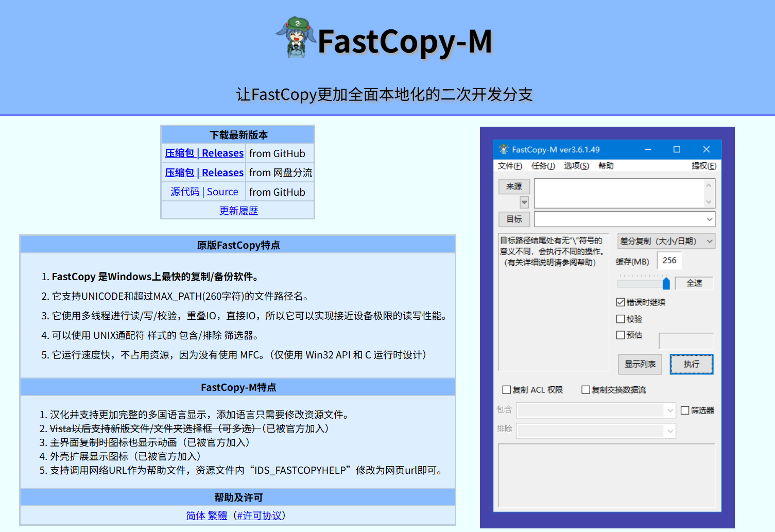Open the 简体 license link

(196, 516)
